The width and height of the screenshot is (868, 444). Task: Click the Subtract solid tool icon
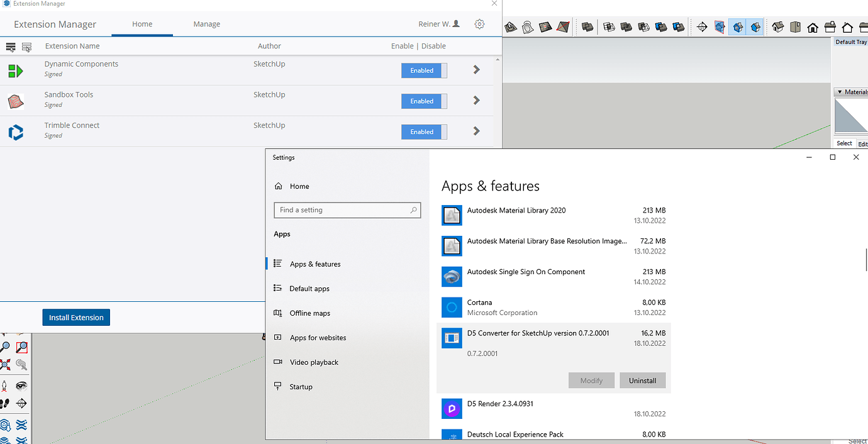click(643, 27)
